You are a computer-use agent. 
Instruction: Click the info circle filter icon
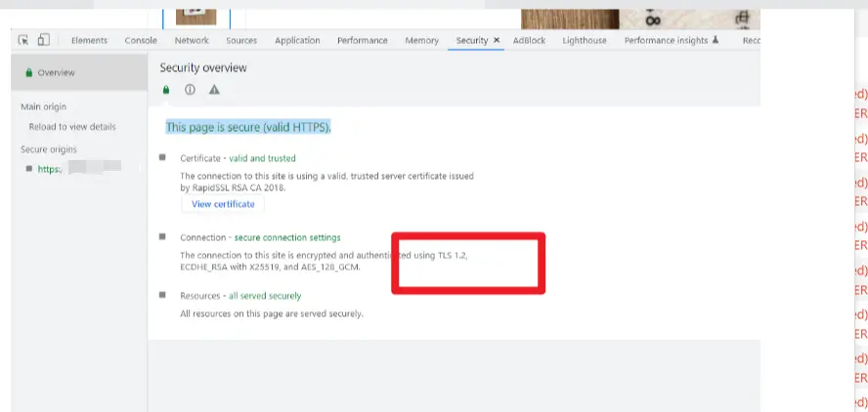pyautogui.click(x=190, y=90)
